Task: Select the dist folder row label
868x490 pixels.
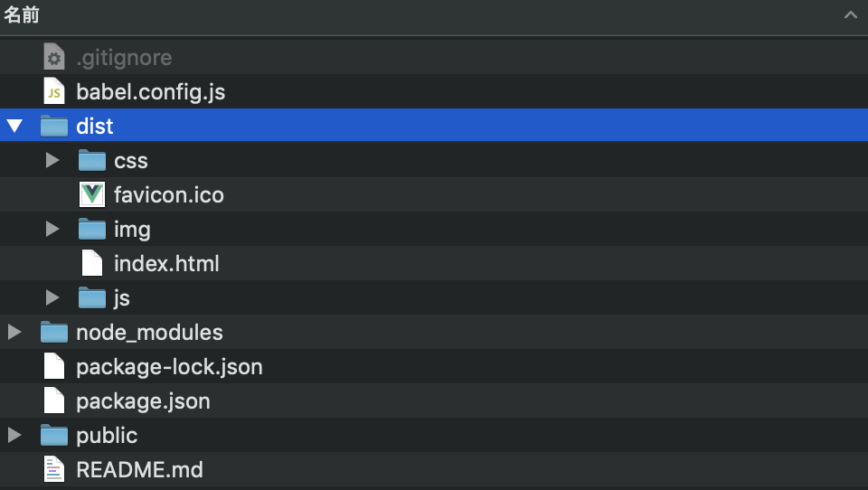Action: (x=95, y=127)
